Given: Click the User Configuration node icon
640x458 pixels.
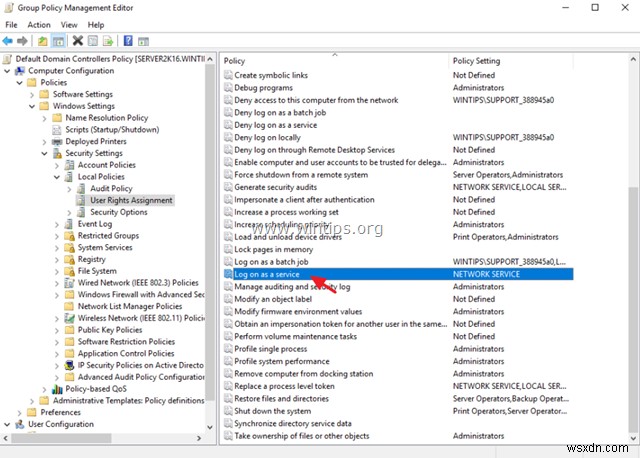Looking at the screenshot, I should [20, 425].
